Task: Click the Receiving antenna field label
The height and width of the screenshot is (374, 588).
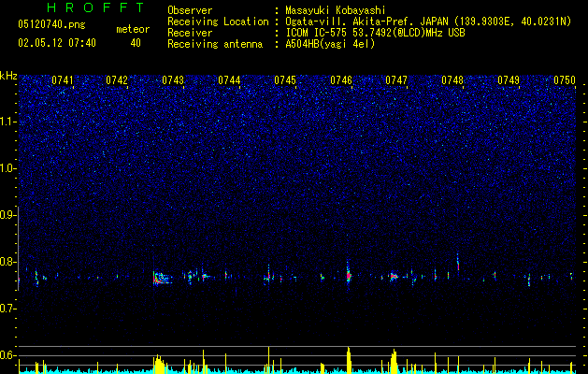Action: 215,44
